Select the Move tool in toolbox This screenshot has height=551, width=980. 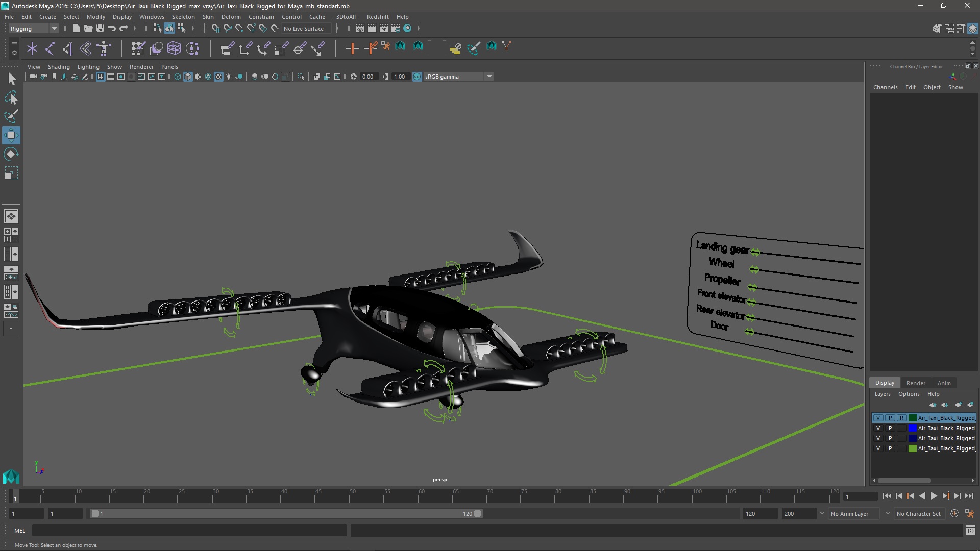[x=11, y=135]
